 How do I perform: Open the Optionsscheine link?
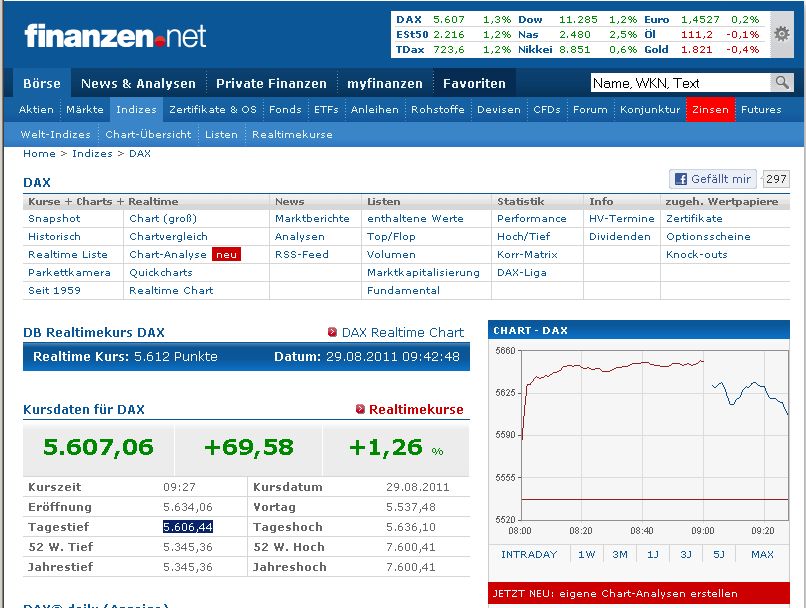point(708,236)
